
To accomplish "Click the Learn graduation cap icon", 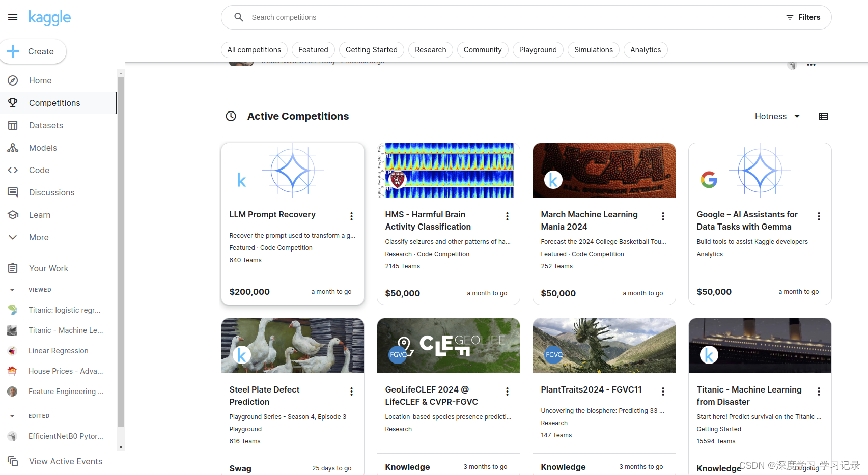I will click(13, 215).
